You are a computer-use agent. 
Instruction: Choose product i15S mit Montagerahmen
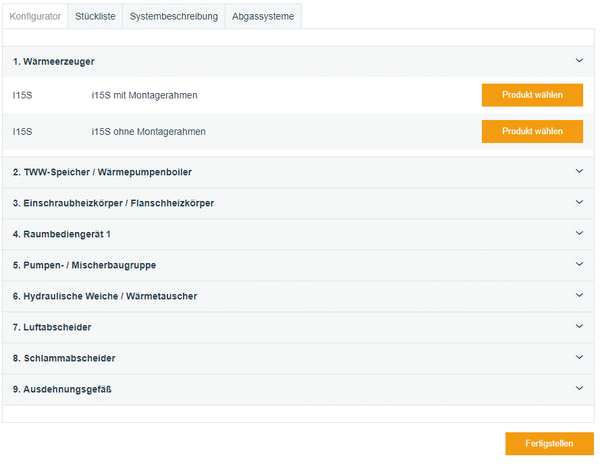[x=532, y=95]
